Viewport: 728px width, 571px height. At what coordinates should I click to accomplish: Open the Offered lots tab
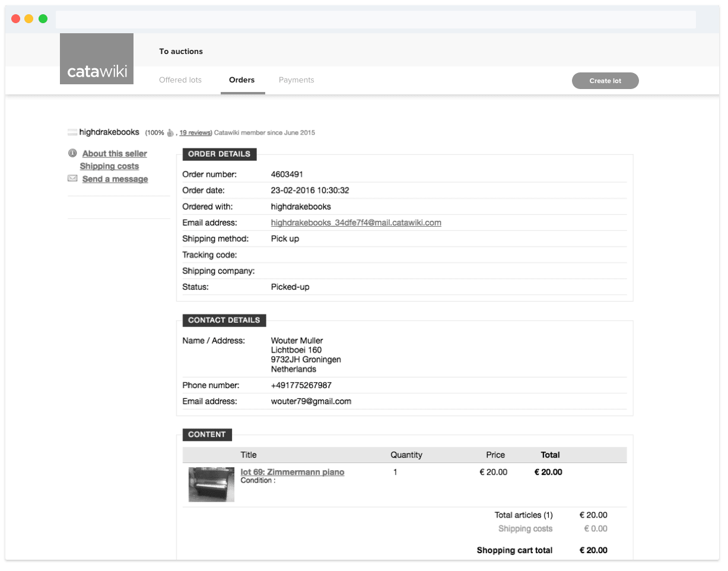(x=180, y=80)
